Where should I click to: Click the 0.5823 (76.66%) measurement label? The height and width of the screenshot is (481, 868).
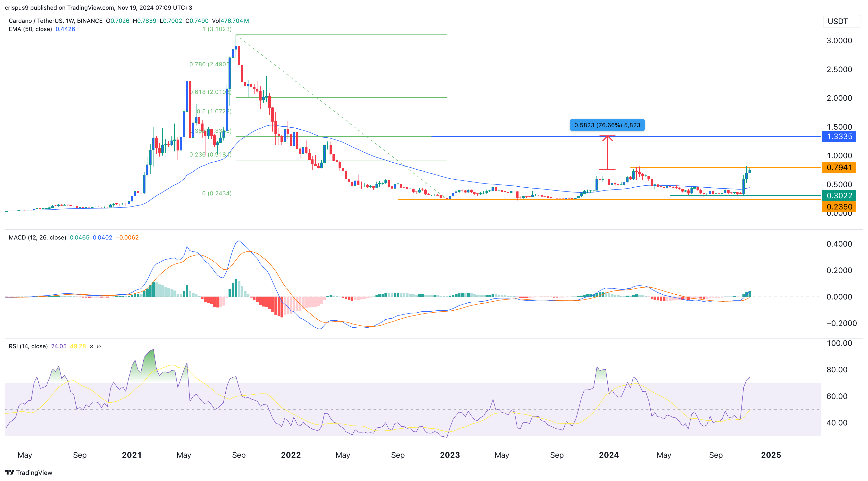(607, 125)
